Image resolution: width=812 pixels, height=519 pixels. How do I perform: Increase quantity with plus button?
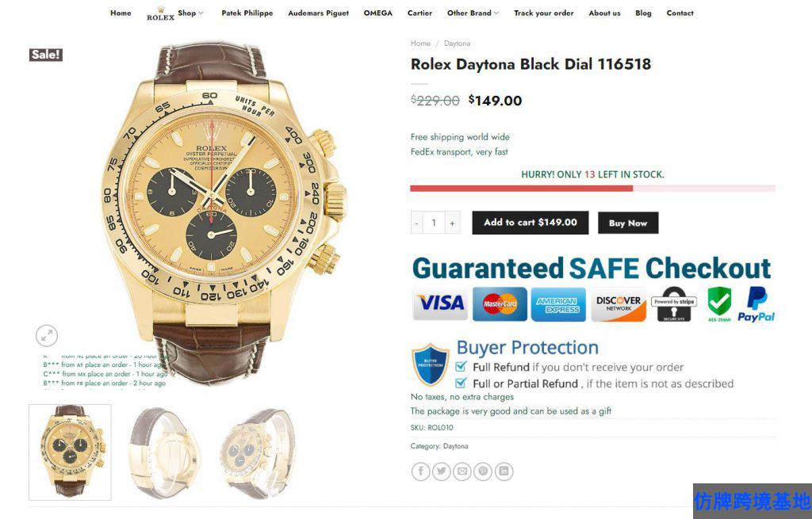coord(452,223)
